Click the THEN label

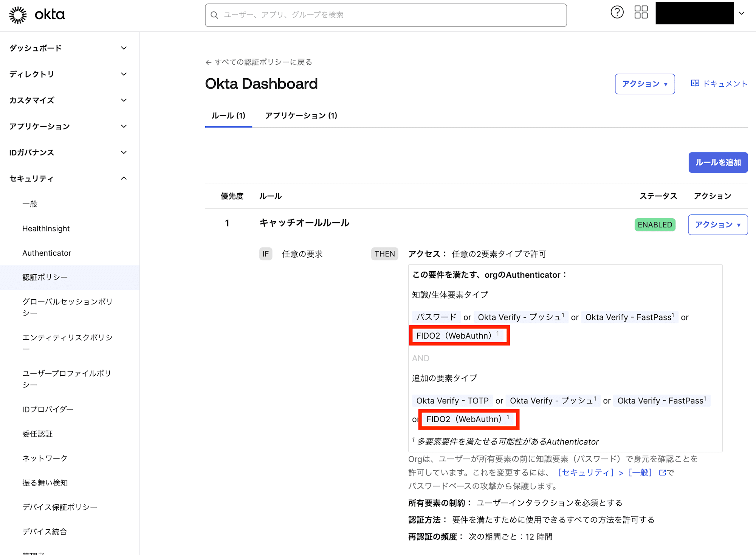point(384,254)
